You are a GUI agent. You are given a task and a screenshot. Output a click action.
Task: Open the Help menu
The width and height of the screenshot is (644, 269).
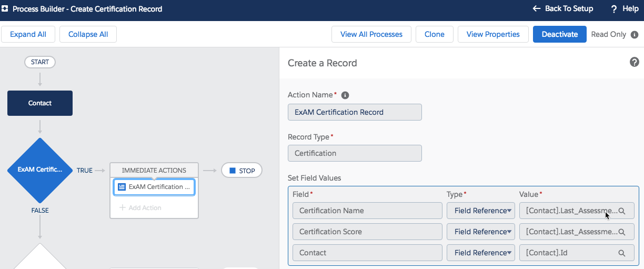(x=624, y=9)
